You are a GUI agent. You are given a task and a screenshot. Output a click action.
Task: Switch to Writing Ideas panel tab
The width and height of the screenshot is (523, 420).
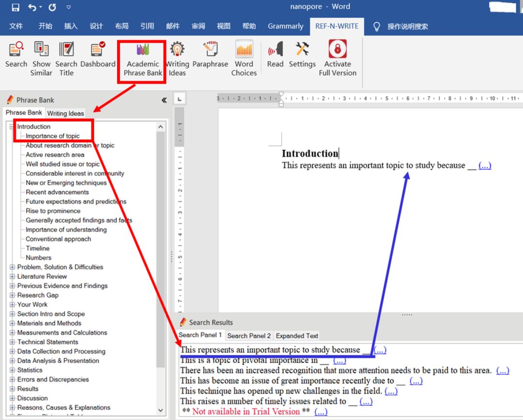pyautogui.click(x=65, y=113)
